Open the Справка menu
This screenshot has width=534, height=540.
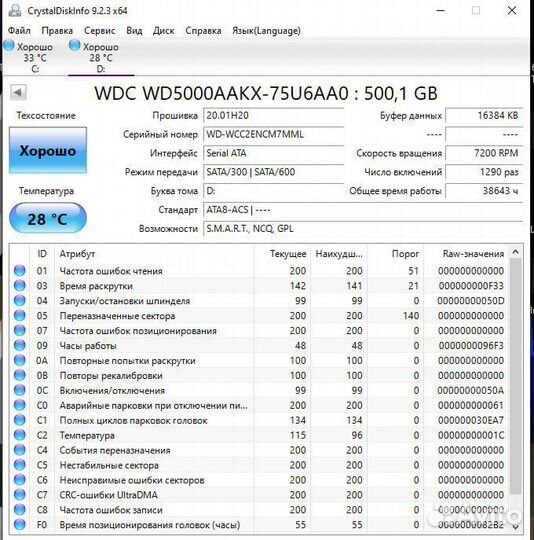pyautogui.click(x=203, y=31)
